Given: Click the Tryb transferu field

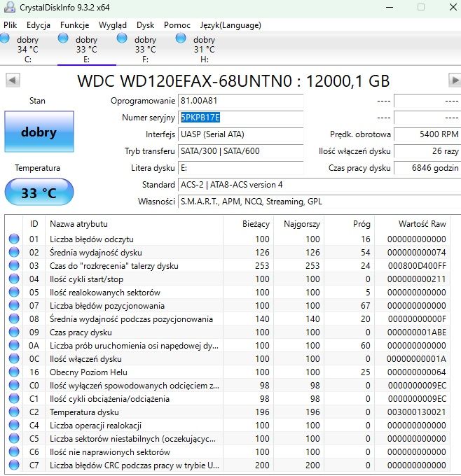Looking at the screenshot, I should pyautogui.click(x=241, y=151).
